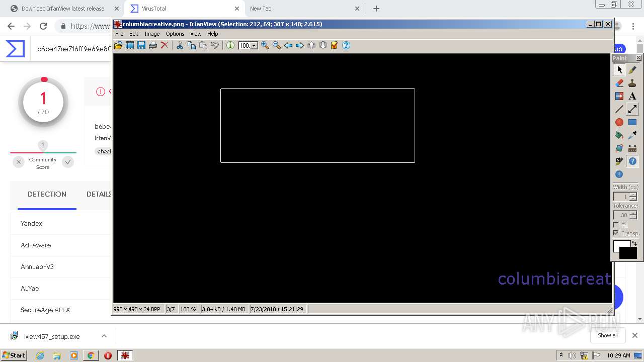Pick the white foreground color swatch
The height and width of the screenshot is (362, 644).
click(620, 245)
